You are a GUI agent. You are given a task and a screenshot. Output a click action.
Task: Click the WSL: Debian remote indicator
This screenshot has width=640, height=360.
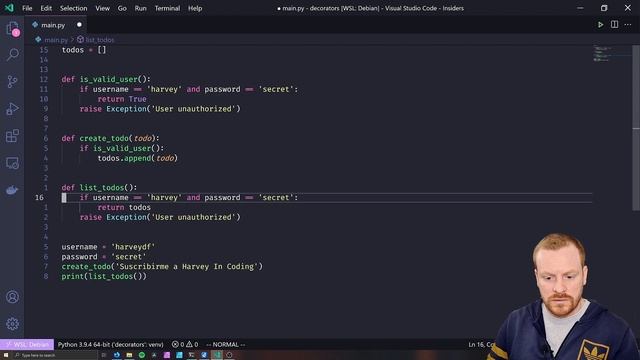coord(27,344)
